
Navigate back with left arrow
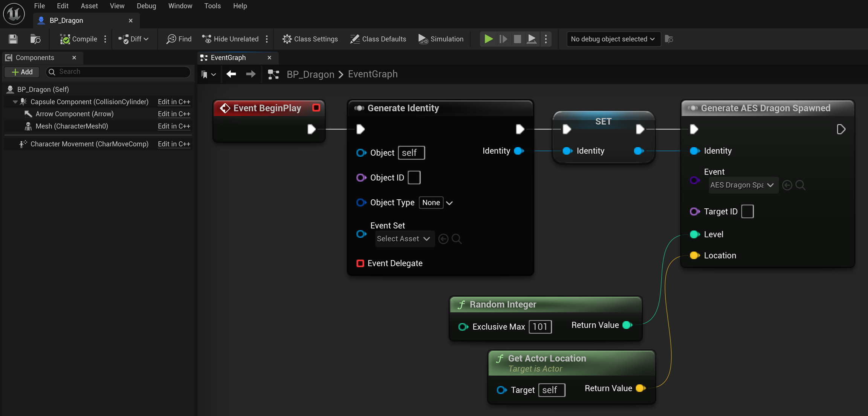click(x=231, y=74)
